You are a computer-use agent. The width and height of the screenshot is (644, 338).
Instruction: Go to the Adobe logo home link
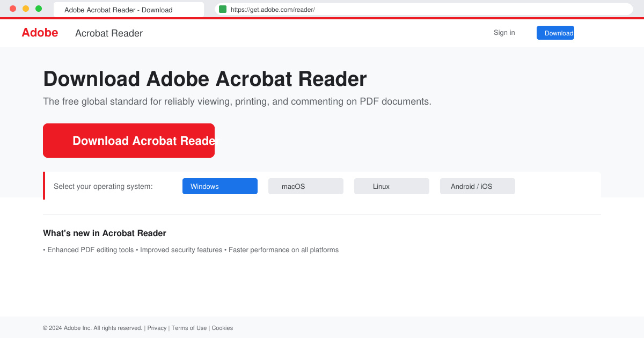(40, 33)
